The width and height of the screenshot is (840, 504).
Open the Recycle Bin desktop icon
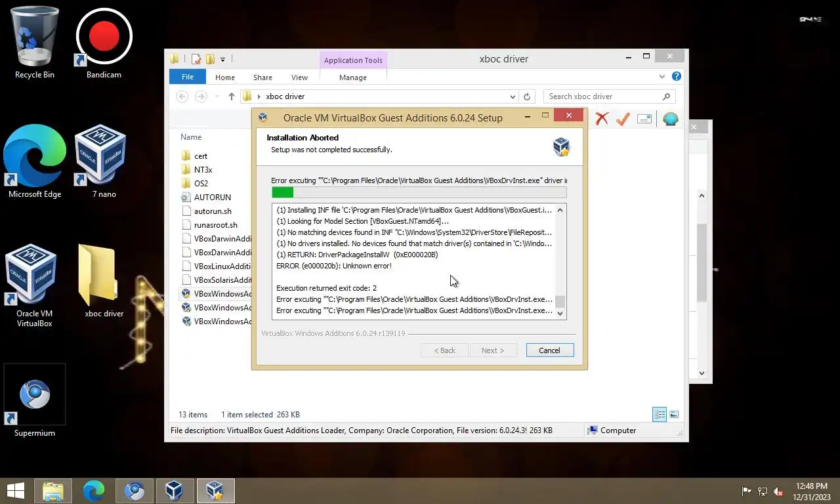(x=35, y=43)
